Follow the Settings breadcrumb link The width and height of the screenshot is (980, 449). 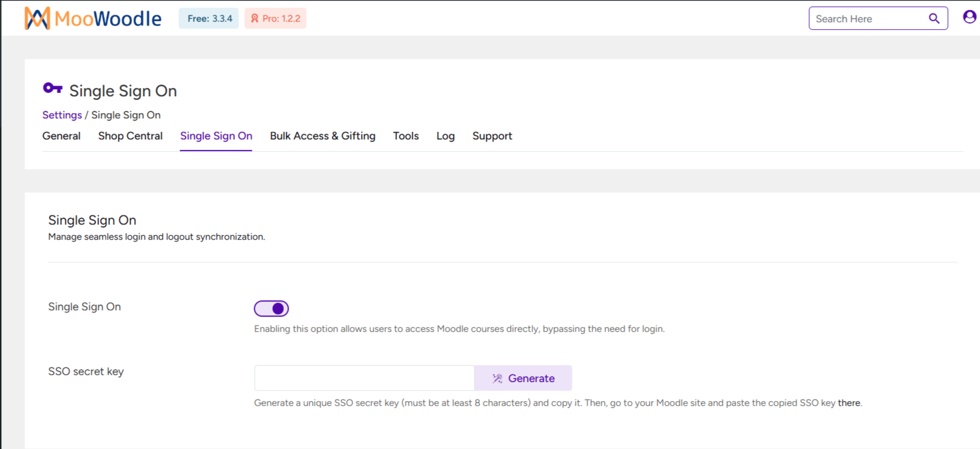[x=62, y=115]
